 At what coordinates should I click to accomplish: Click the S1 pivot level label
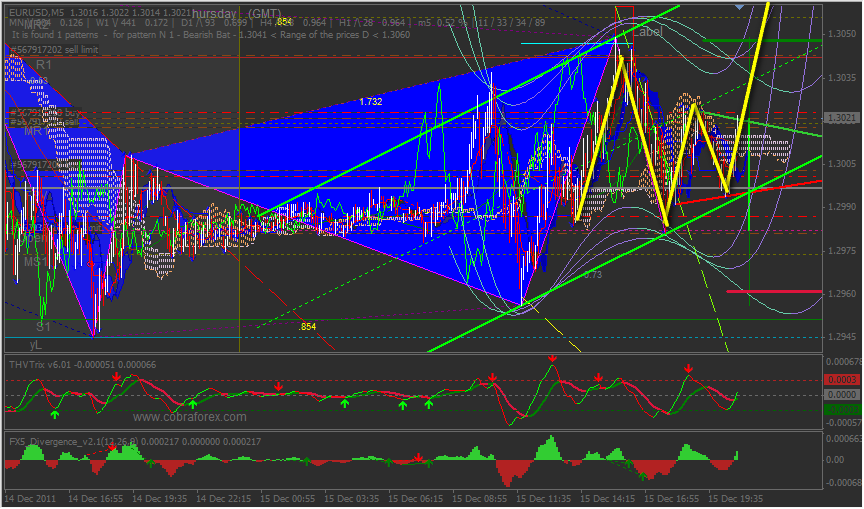(x=44, y=327)
